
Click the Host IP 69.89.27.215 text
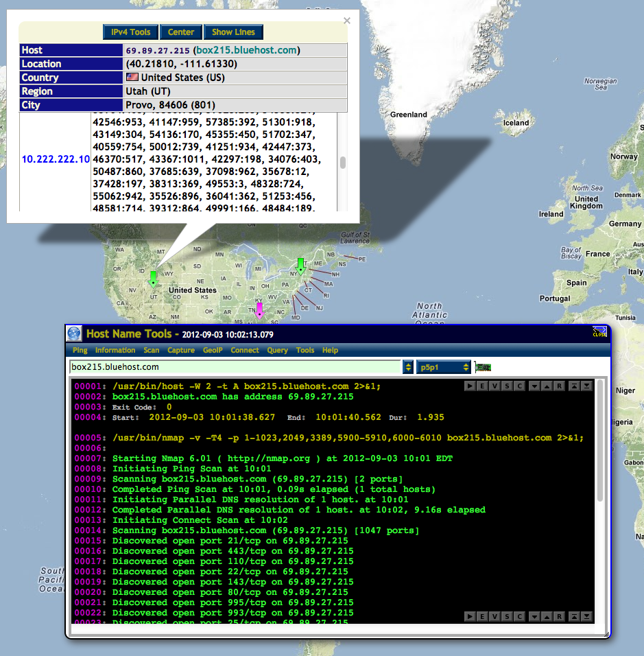pyautogui.click(x=158, y=51)
